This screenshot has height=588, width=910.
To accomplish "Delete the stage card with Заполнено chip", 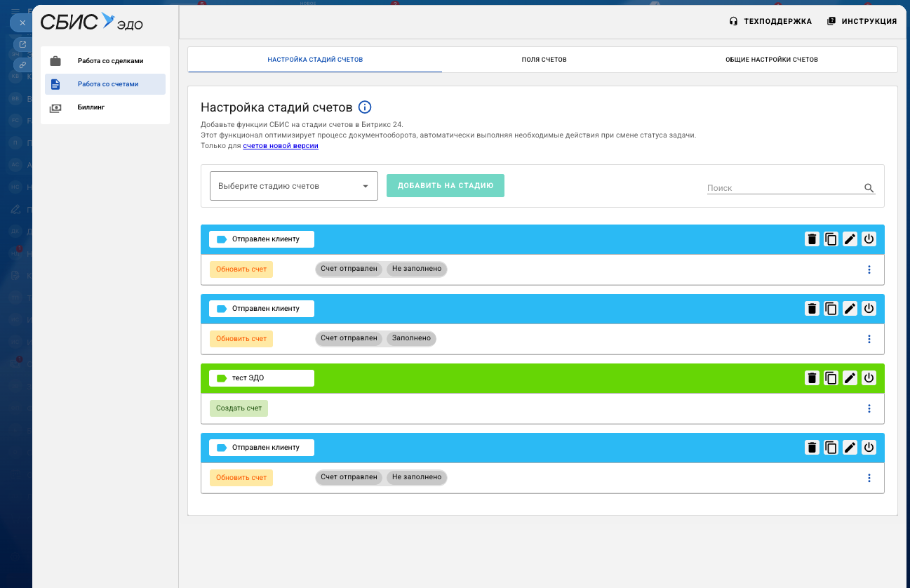I will coord(812,309).
